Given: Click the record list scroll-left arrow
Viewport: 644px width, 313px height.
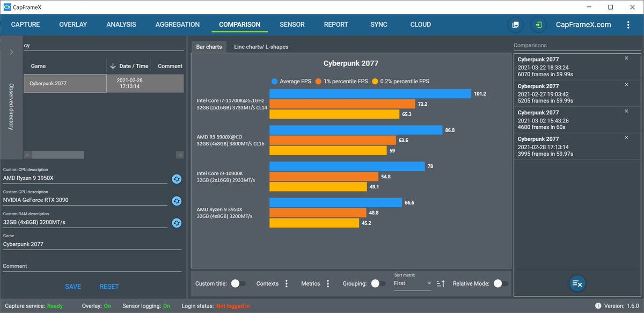Looking at the screenshot, I should click(27, 155).
